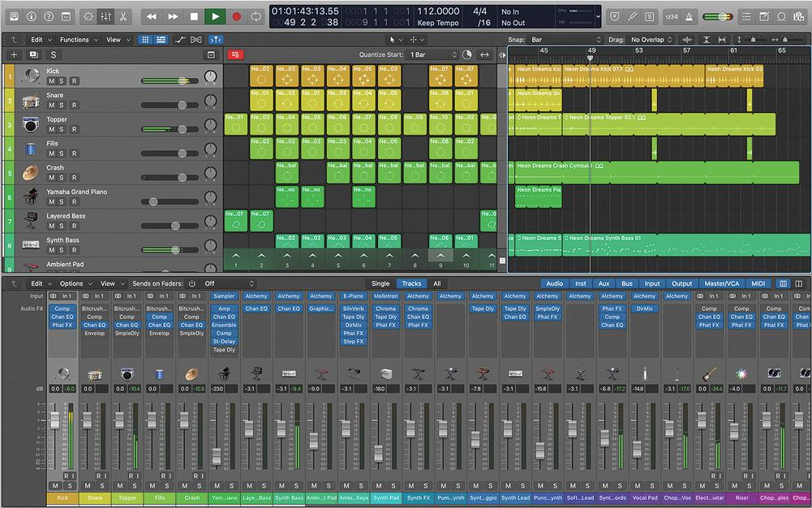The image size is (812, 508).
Task: Toggle Sends on Faders power button
Action: [x=192, y=283]
